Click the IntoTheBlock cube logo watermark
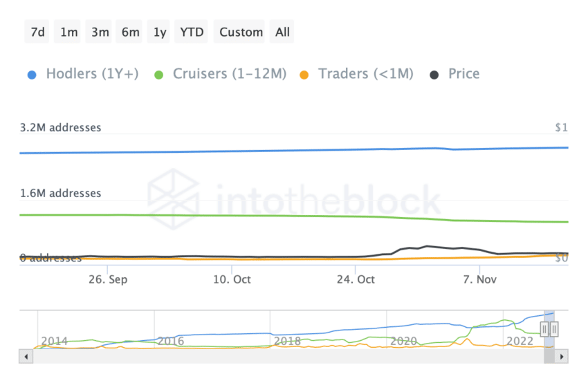The width and height of the screenshot is (588, 392). click(172, 200)
